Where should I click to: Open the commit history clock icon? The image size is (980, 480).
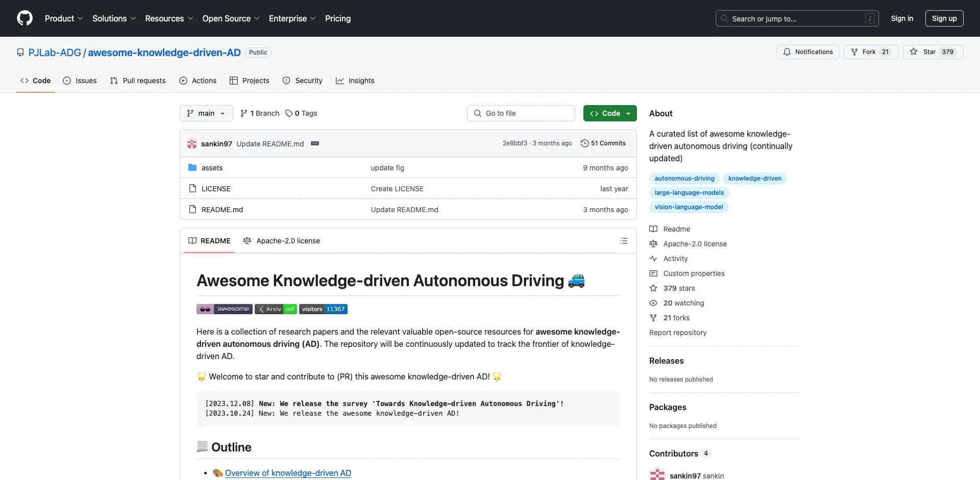click(x=585, y=143)
